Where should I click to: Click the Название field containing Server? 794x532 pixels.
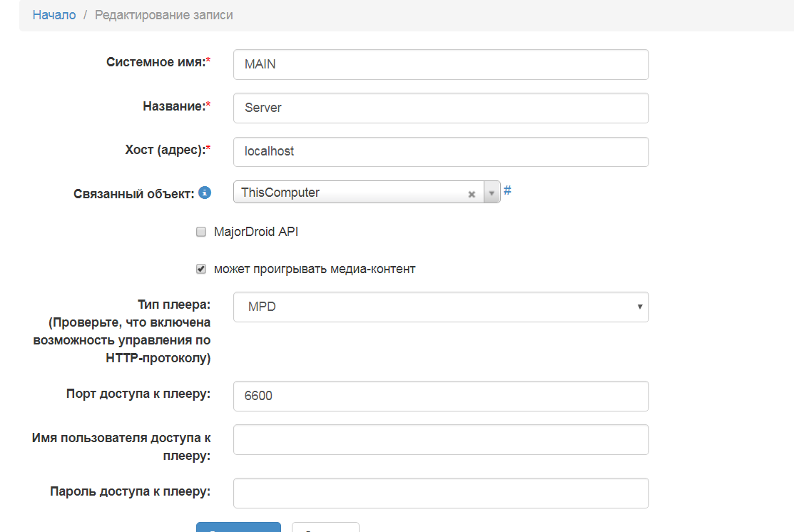coord(440,108)
